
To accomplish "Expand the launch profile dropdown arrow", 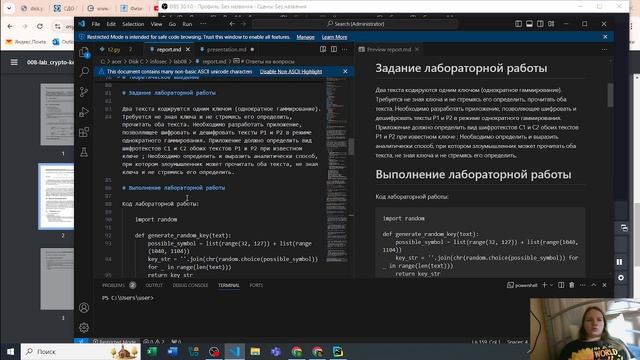I will click(551, 285).
